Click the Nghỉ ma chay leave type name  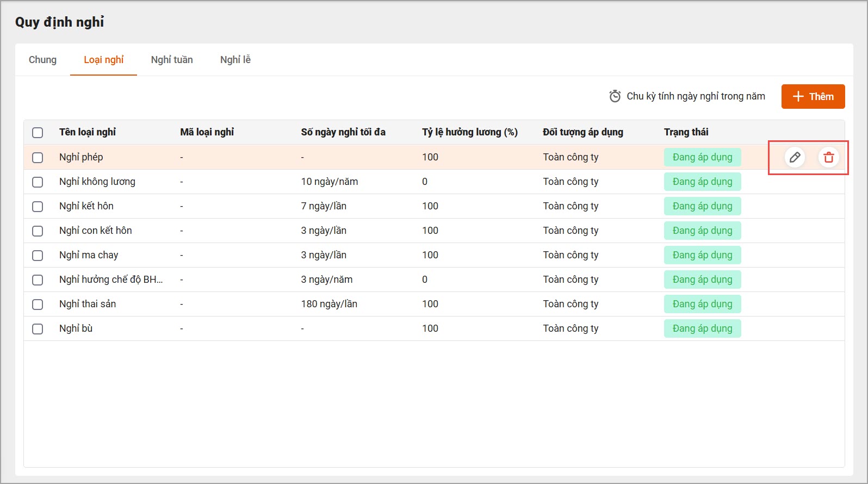[89, 255]
